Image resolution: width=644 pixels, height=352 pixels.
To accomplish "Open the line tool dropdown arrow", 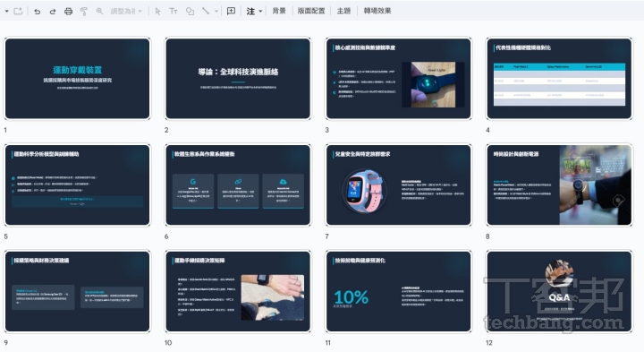I will coord(216,11).
